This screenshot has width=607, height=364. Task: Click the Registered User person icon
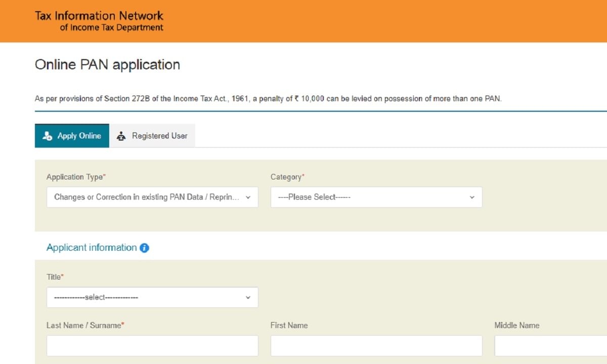pos(121,136)
